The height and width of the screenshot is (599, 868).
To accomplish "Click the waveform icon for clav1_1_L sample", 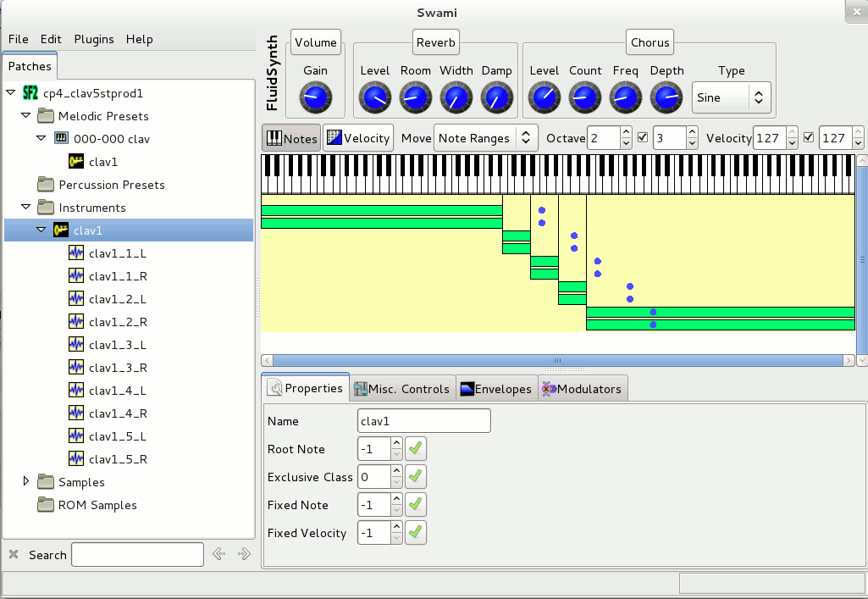I will (77, 252).
